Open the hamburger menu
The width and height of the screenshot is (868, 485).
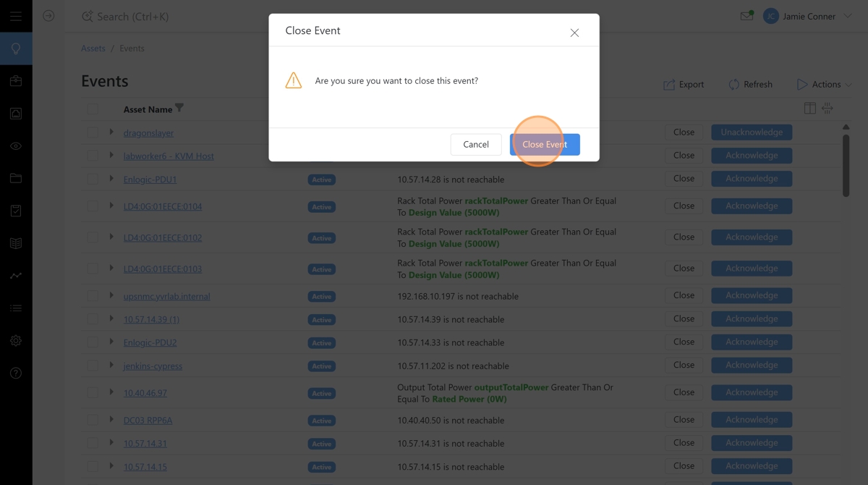coord(16,16)
